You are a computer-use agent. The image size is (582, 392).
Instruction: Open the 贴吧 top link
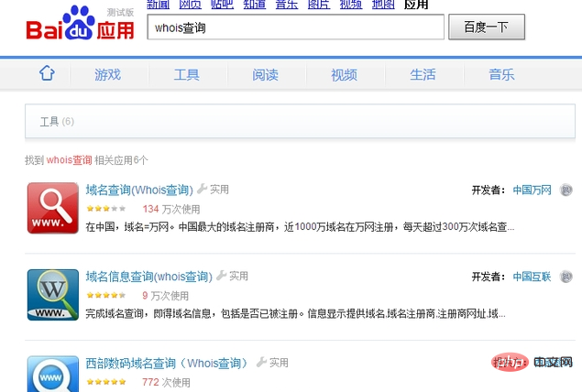(223, 5)
